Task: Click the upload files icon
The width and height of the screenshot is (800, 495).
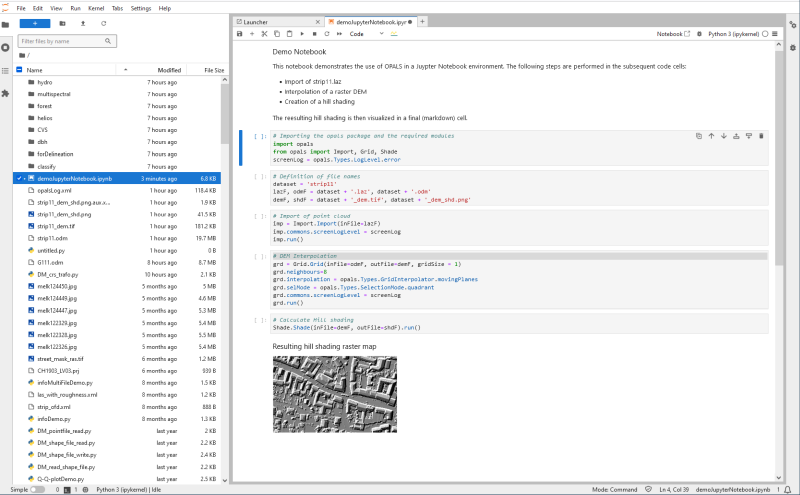Action: (x=82, y=22)
